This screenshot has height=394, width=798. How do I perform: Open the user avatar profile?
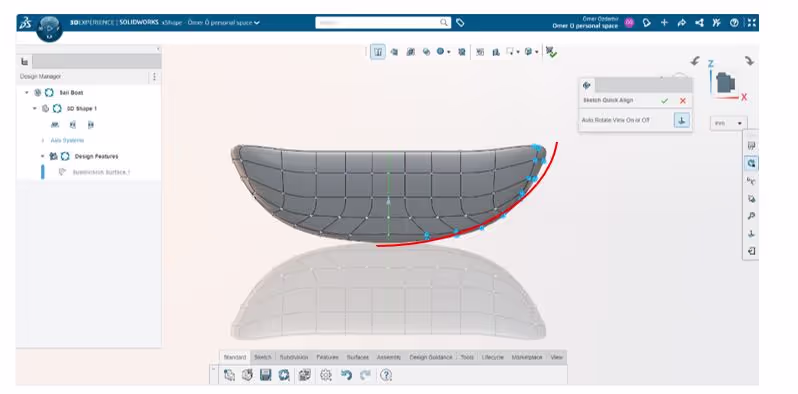click(x=629, y=22)
